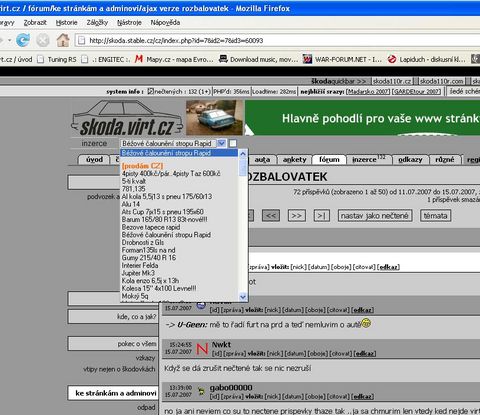Open the Zobrazit menu

point(35,22)
